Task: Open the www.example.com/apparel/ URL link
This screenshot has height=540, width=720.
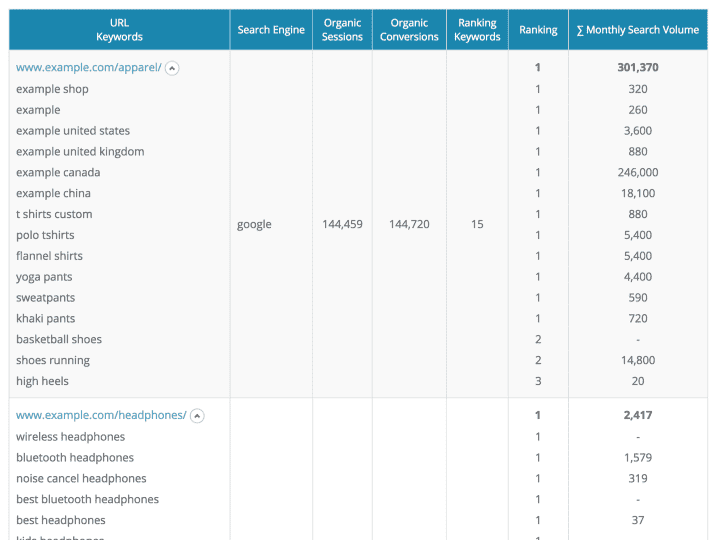Action: click(88, 68)
